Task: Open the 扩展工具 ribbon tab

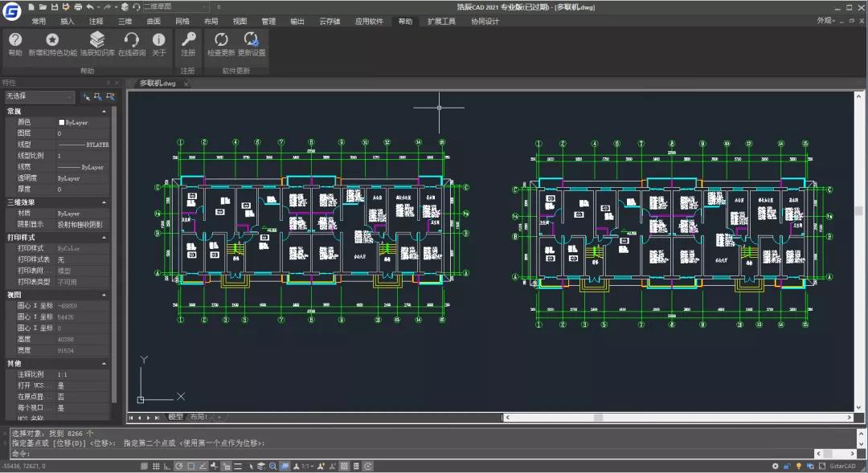Action: 441,21
